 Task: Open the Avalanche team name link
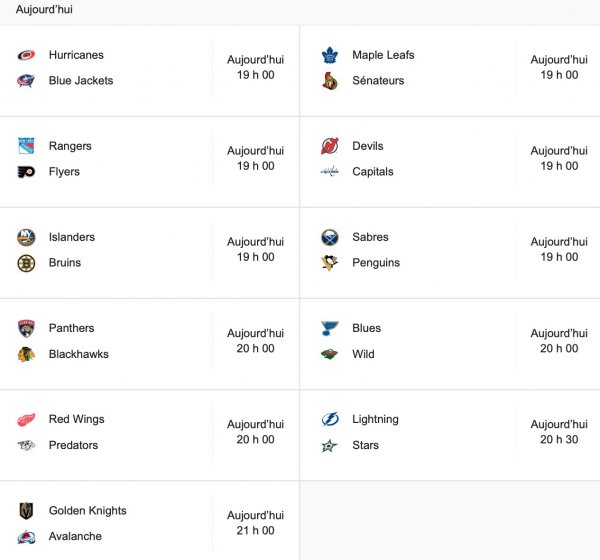75,536
